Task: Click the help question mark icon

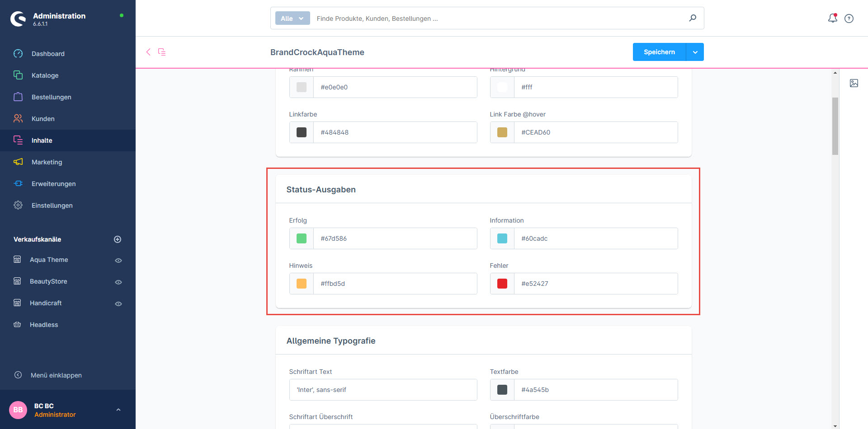Action: pos(849,19)
